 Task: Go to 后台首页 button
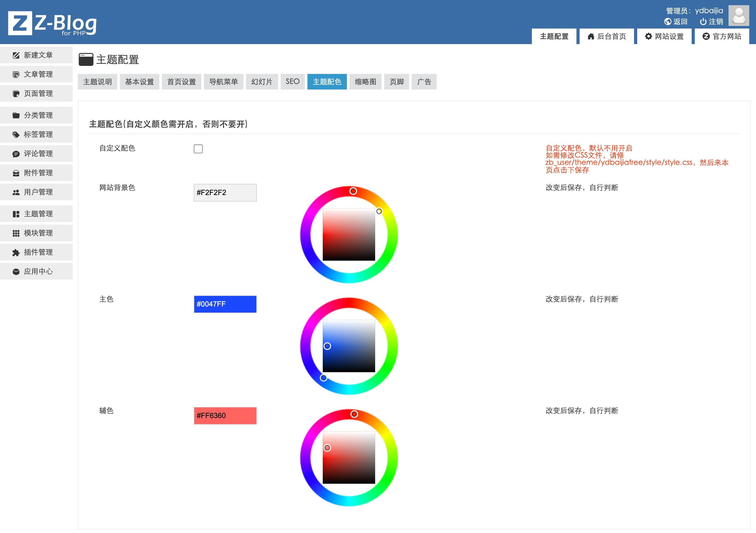(607, 36)
